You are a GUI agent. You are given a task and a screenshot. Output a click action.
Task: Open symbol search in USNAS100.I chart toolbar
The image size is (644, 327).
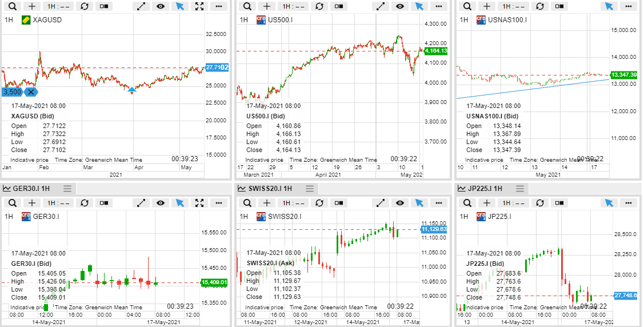tap(467, 6)
